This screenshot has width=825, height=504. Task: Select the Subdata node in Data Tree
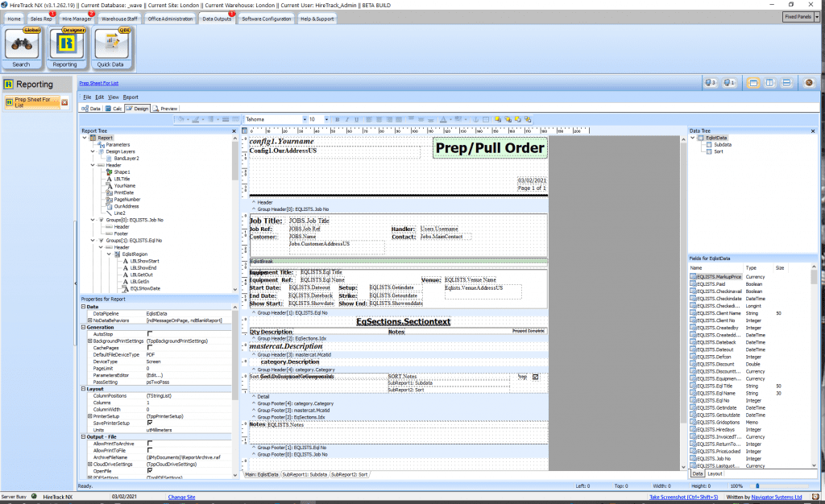pyautogui.click(x=723, y=145)
